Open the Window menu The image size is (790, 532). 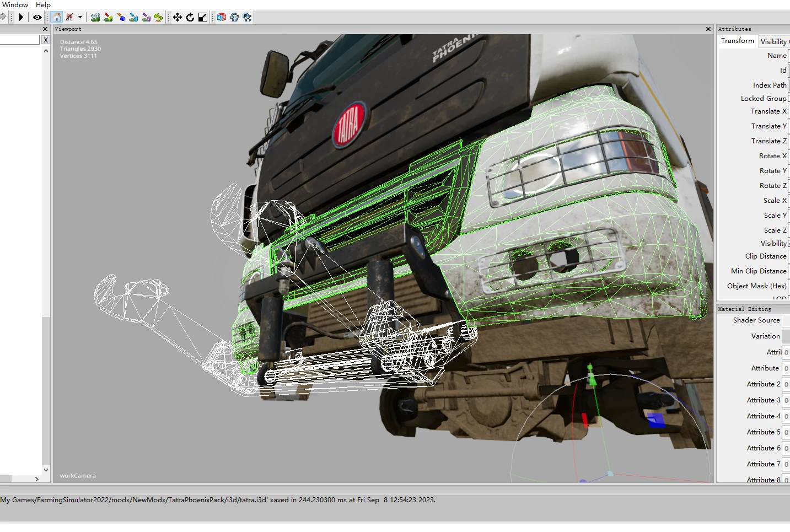coord(15,5)
